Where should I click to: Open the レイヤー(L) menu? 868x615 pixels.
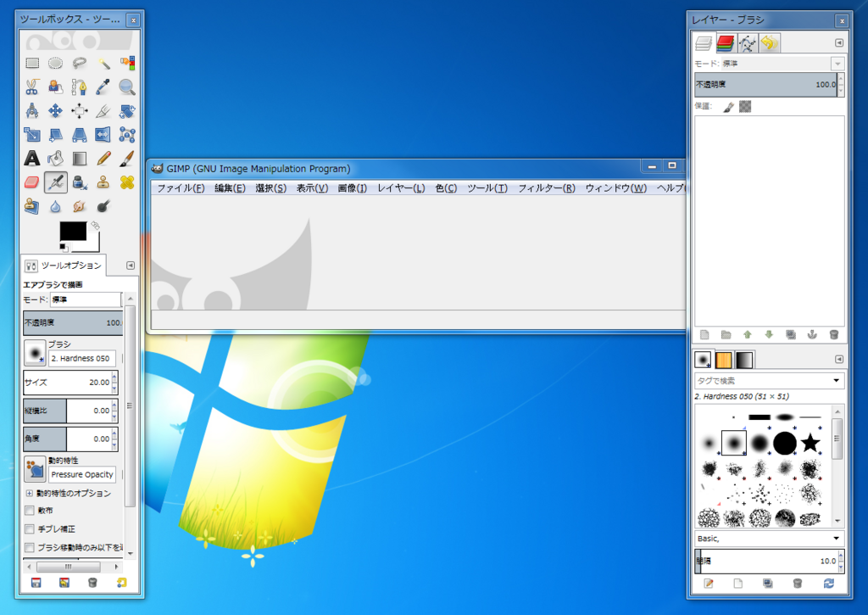point(401,188)
